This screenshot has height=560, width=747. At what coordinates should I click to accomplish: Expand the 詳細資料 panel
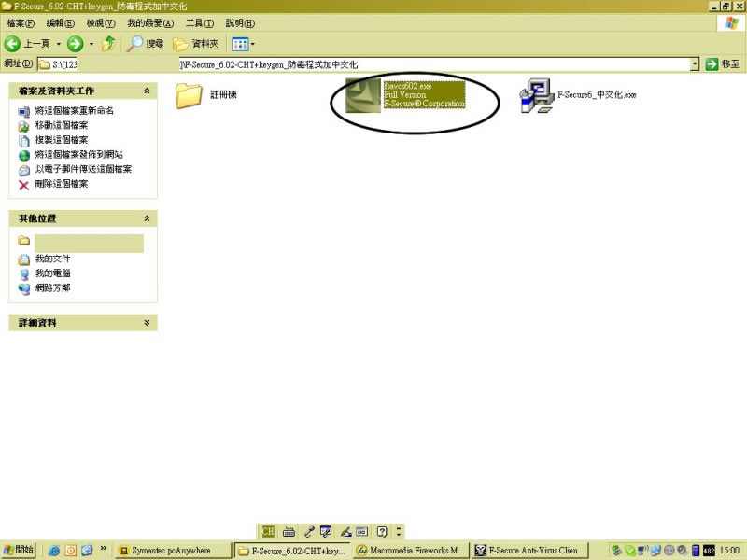148,322
